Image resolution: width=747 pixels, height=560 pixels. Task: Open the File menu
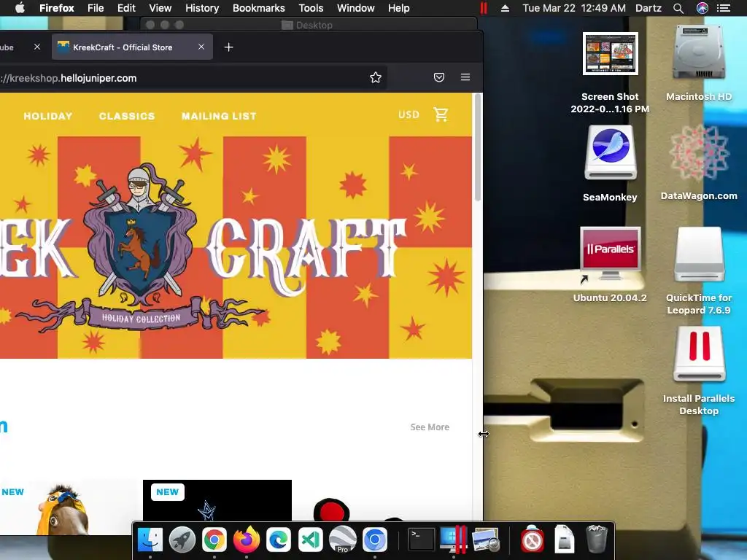[x=96, y=8]
